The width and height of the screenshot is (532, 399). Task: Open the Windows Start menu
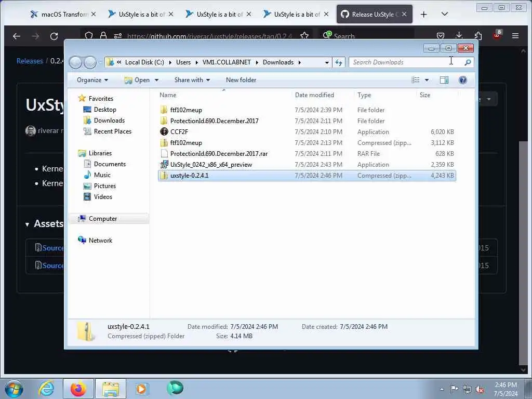pyautogui.click(x=14, y=389)
